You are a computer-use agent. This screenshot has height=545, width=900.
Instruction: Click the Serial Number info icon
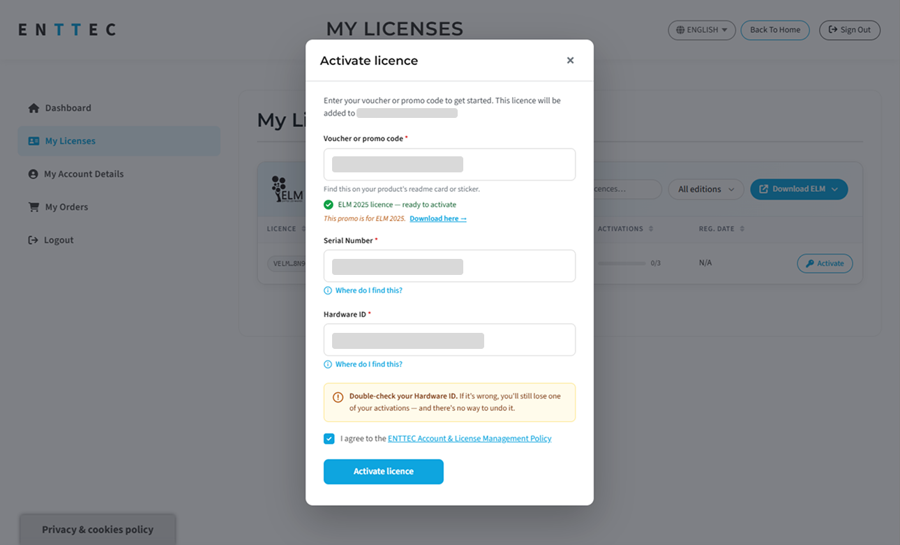pos(328,290)
